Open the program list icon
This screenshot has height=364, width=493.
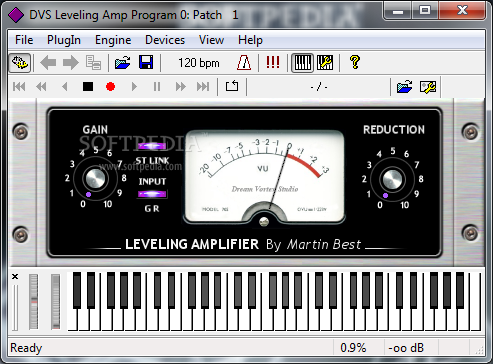pos(93,63)
